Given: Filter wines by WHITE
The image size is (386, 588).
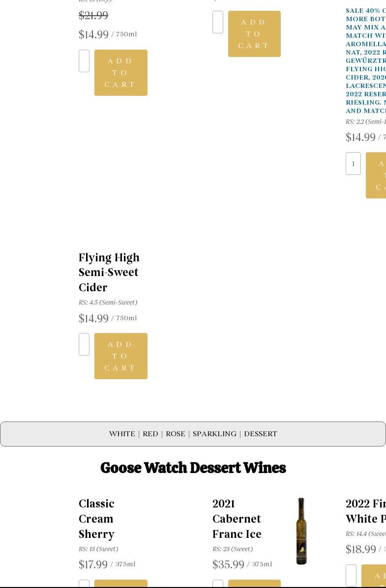Looking at the screenshot, I should pos(122,434).
